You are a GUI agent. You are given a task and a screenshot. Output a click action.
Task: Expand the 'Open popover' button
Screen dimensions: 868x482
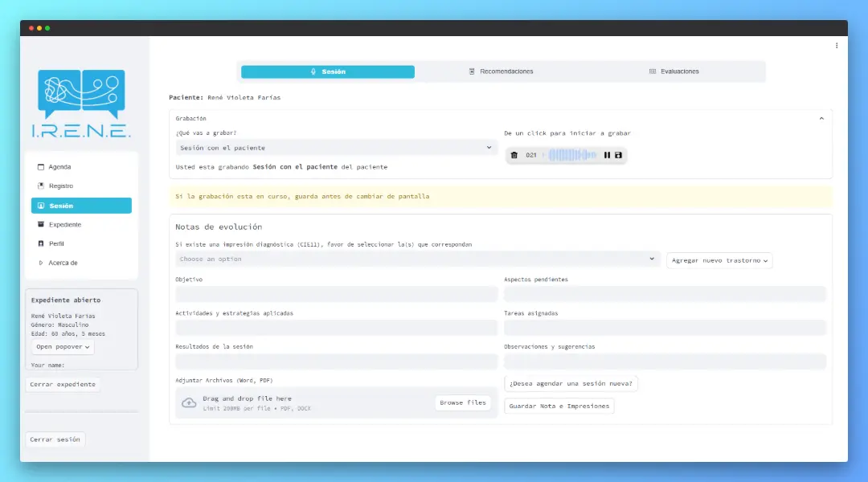[x=63, y=347]
